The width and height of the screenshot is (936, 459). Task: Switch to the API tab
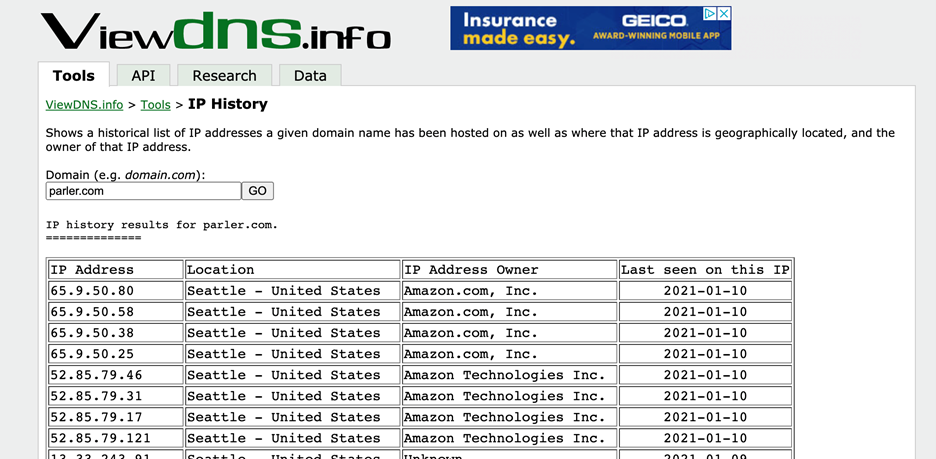point(143,76)
